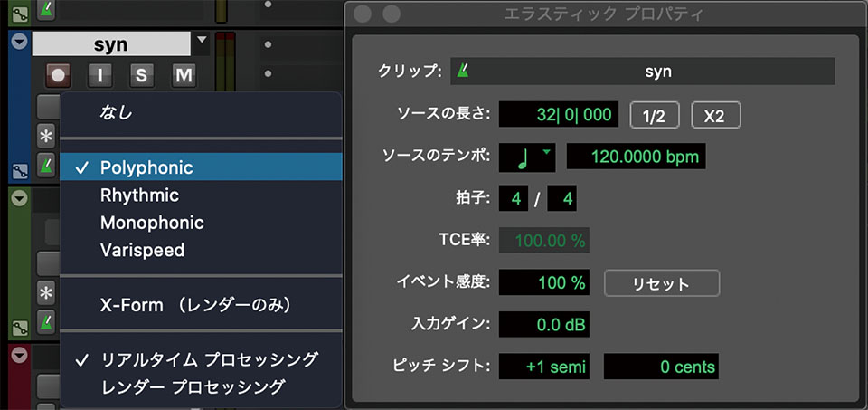
Task: Edit the pitch shift 0 cents field
Action: coord(662,367)
